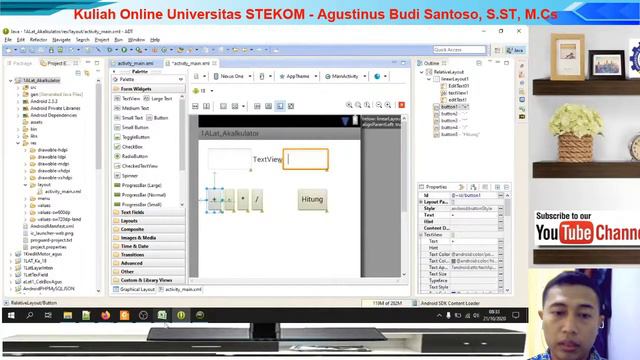Open the Navigate menu
Screen dimensions: 640x360
[62, 40]
